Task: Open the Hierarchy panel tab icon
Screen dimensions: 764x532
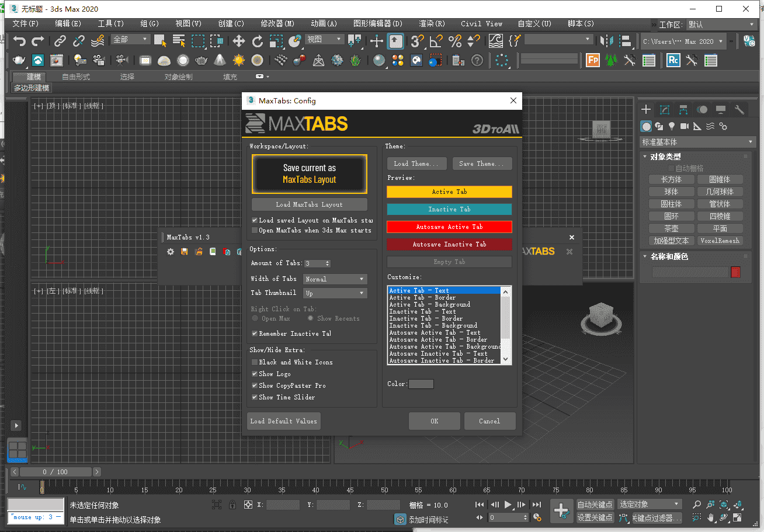Action: [683, 109]
